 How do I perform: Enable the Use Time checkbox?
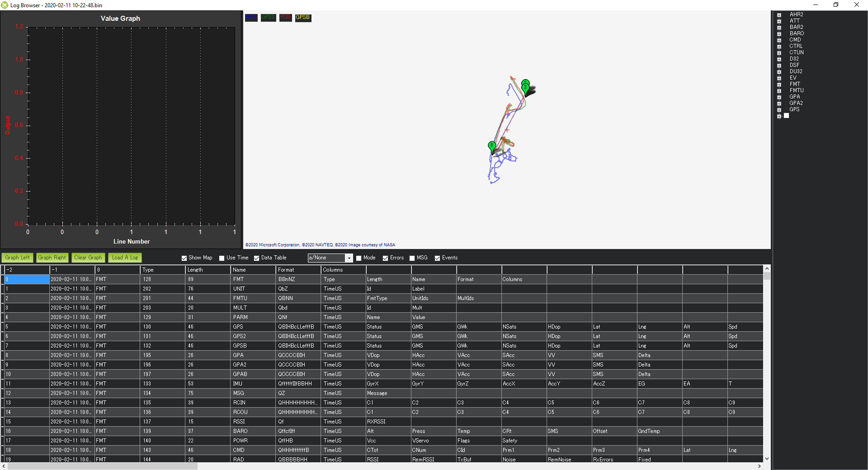[222, 258]
